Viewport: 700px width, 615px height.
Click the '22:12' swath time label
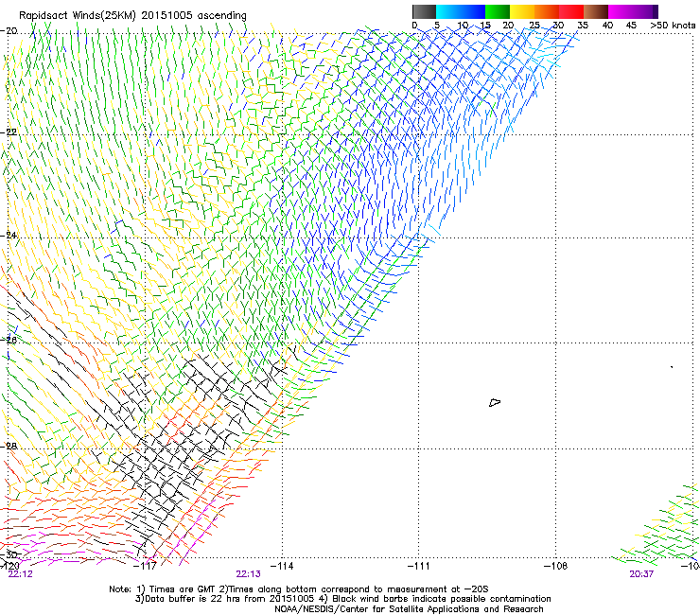point(21,574)
